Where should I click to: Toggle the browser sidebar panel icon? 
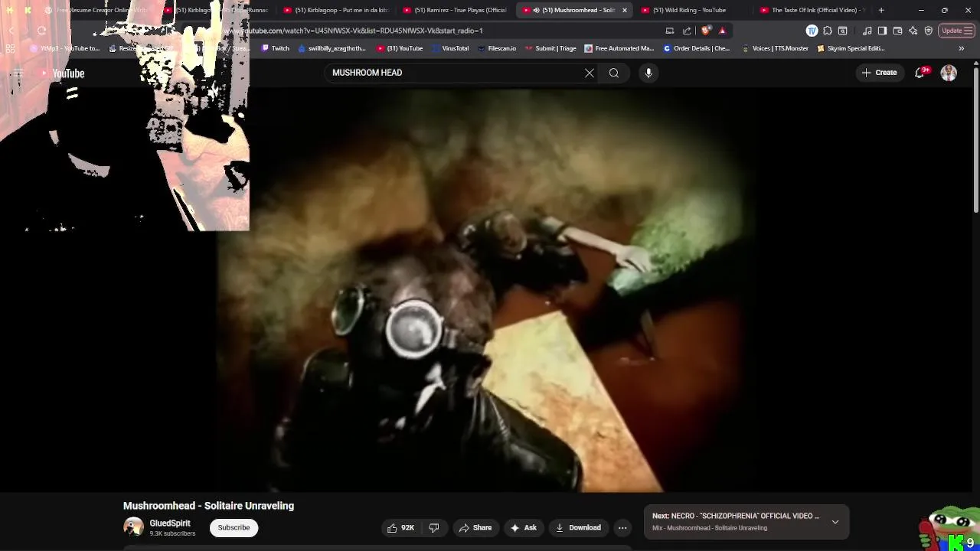[882, 31]
